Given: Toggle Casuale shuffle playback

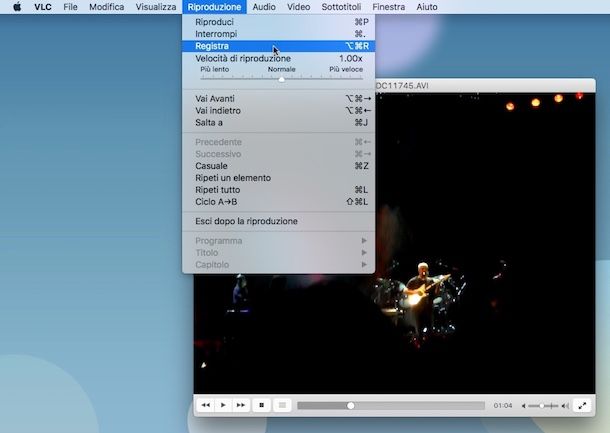Looking at the screenshot, I should click(279, 166).
